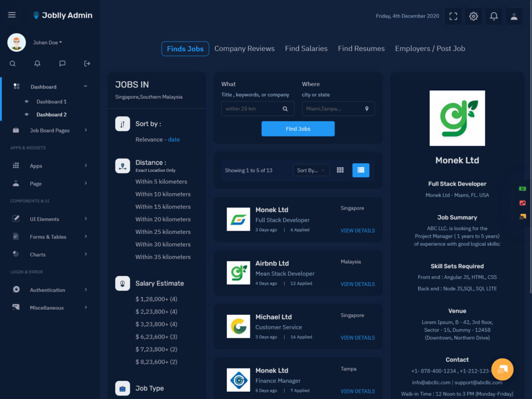Click the notification bell in the top bar
Viewport: 532px width, 399px height.
494,16
